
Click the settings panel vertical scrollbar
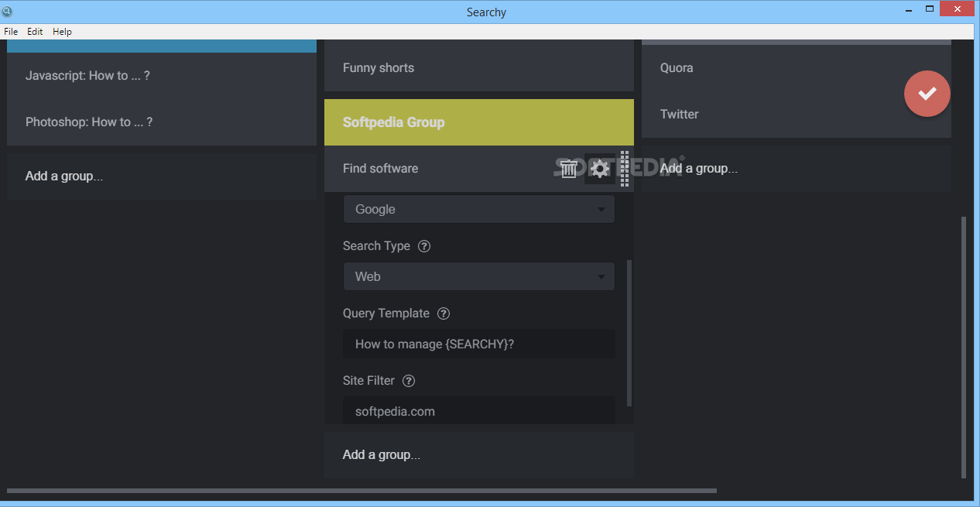(x=629, y=333)
